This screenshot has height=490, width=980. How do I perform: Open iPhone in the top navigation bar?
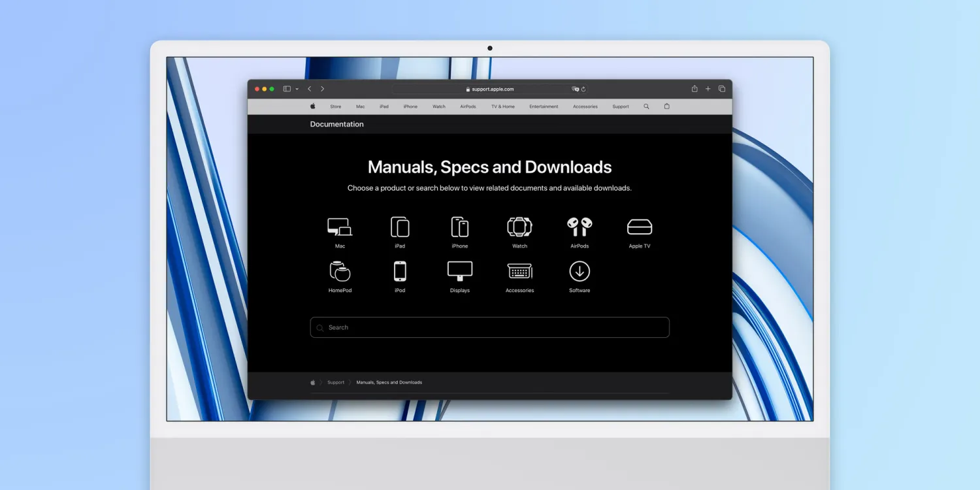410,106
